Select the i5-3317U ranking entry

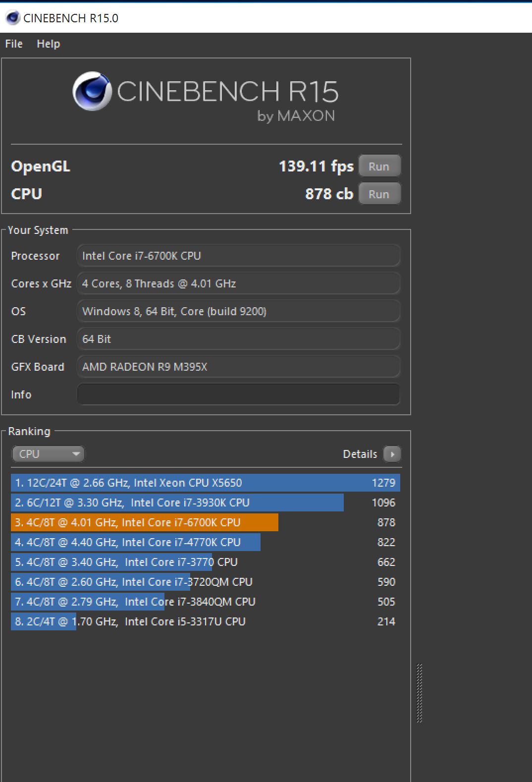[x=206, y=621]
